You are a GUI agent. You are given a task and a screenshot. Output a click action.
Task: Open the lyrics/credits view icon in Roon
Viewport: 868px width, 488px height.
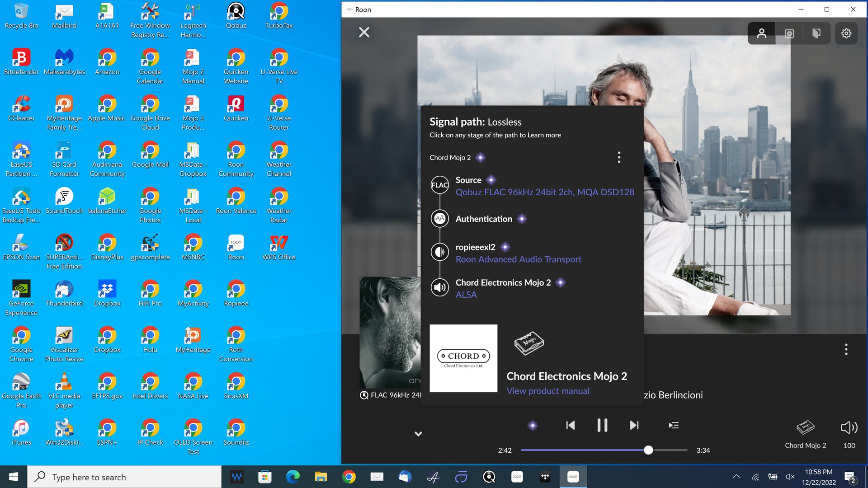816,33
